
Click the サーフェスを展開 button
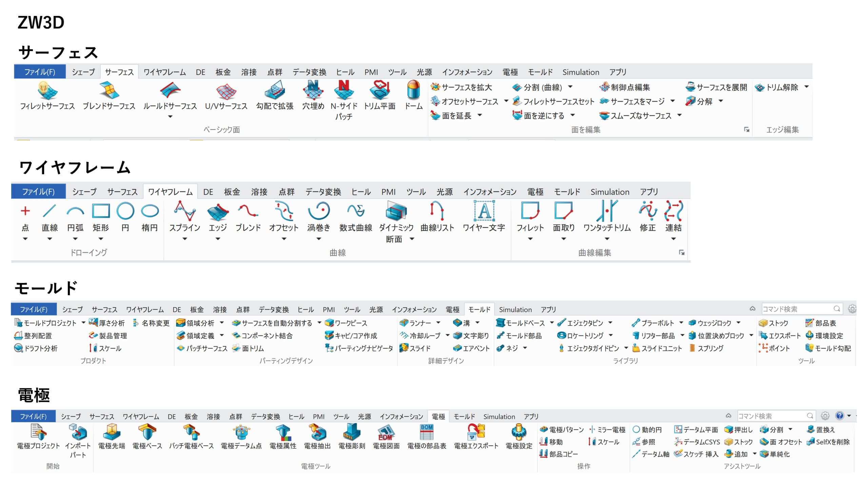pyautogui.click(x=716, y=87)
